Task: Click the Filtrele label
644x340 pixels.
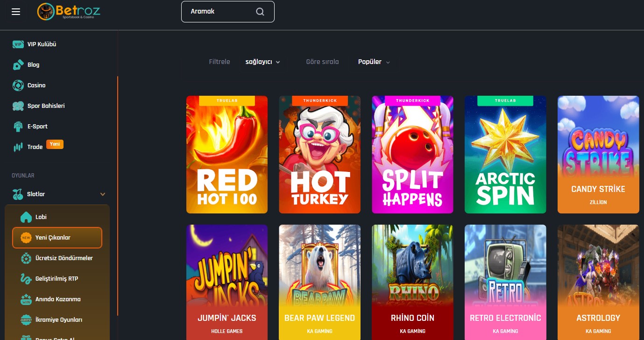Action: [x=219, y=62]
